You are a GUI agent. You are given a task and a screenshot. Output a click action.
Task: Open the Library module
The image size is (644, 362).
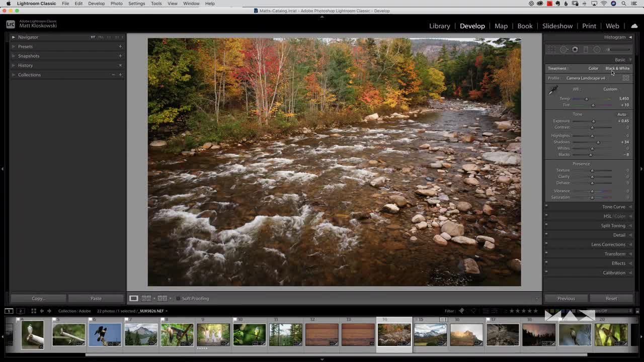(440, 26)
